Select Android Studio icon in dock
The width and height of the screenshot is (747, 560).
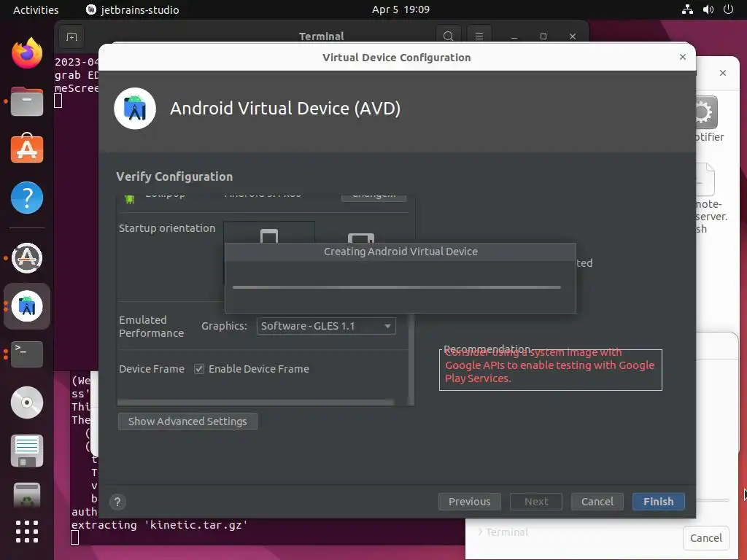click(x=27, y=306)
